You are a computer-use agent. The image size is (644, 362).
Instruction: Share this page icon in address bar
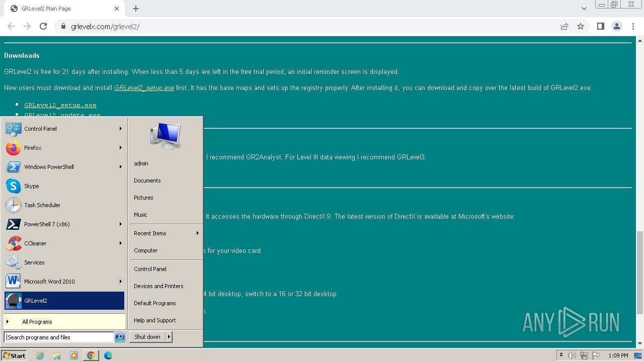tap(565, 26)
